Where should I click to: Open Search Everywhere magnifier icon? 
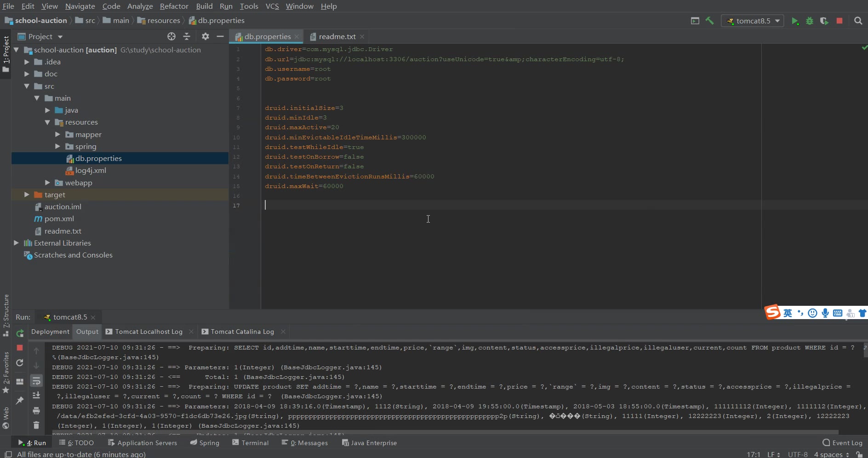click(x=858, y=21)
